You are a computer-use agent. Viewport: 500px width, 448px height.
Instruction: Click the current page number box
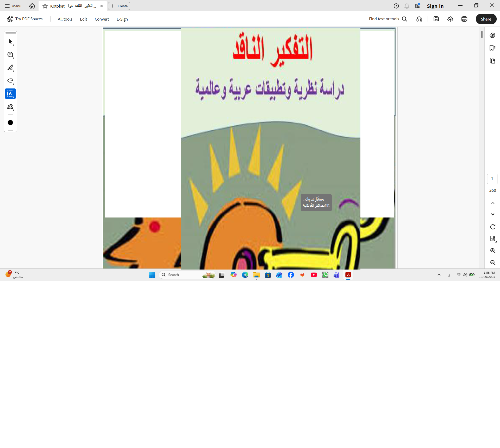coord(492,179)
